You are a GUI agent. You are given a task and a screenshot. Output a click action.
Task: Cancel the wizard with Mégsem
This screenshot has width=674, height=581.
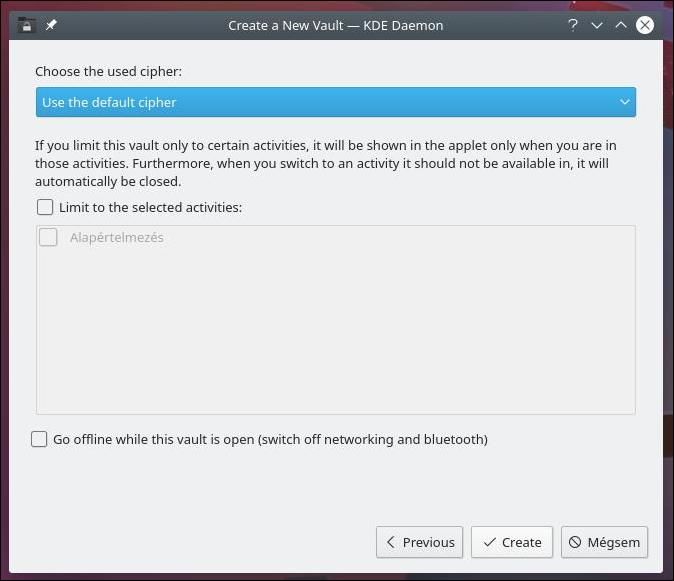605,542
